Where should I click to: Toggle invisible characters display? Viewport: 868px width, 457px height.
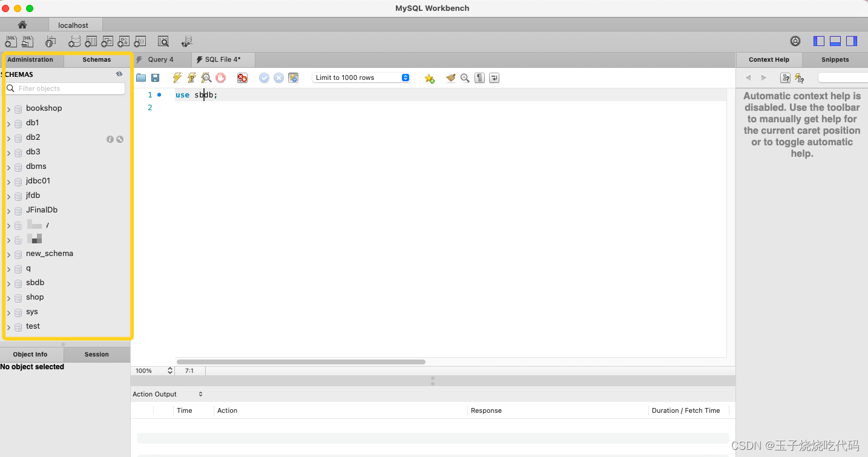(x=479, y=77)
